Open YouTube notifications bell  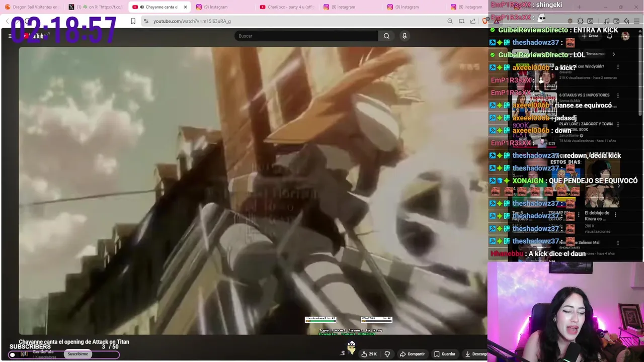609,36
